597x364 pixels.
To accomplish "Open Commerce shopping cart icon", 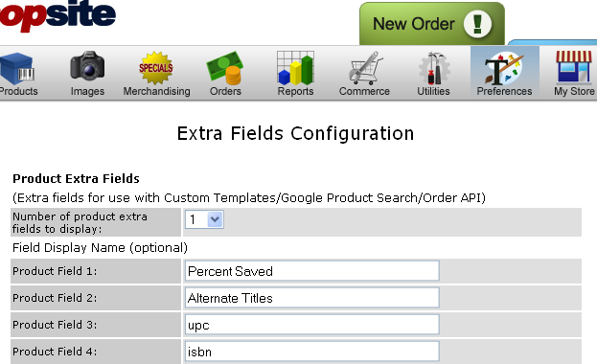I will pyautogui.click(x=365, y=68).
